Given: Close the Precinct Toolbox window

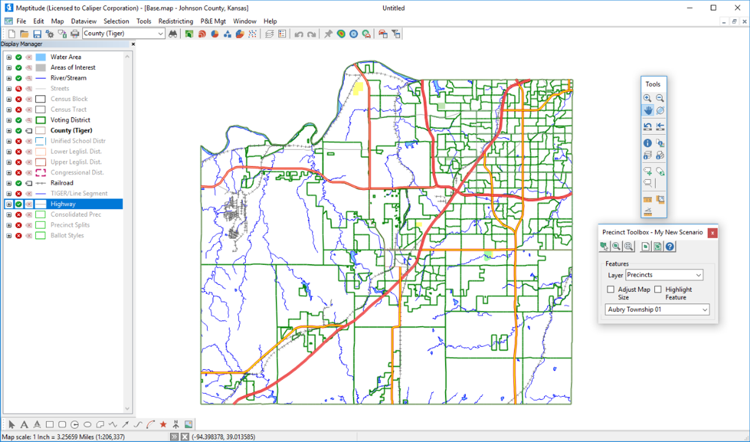Looking at the screenshot, I should point(712,232).
